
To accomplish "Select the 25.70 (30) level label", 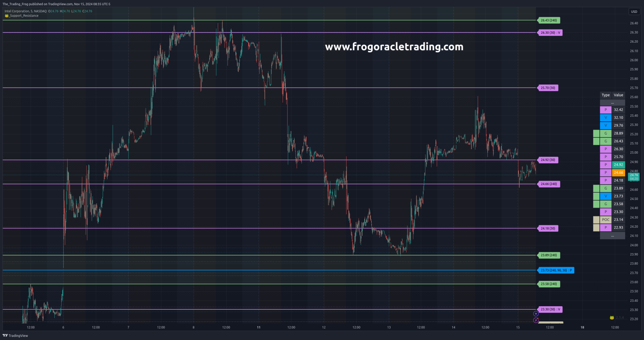I will (x=548, y=88).
